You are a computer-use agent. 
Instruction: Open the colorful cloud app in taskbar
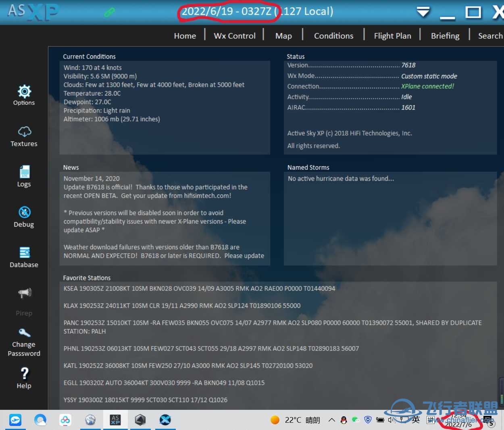(65, 420)
